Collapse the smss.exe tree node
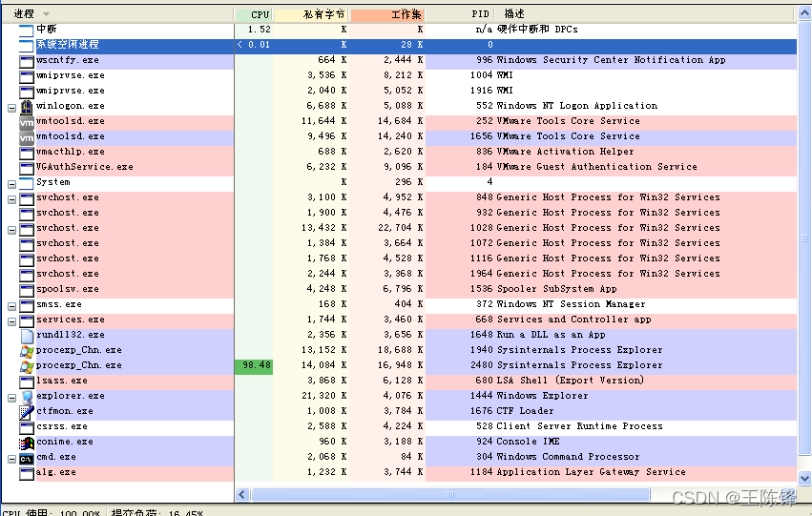Image resolution: width=812 pixels, height=516 pixels. coord(11,306)
